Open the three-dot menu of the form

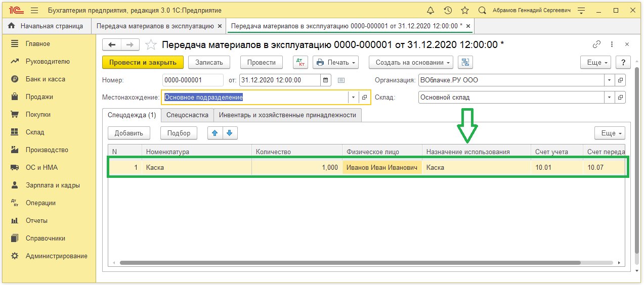(x=612, y=44)
